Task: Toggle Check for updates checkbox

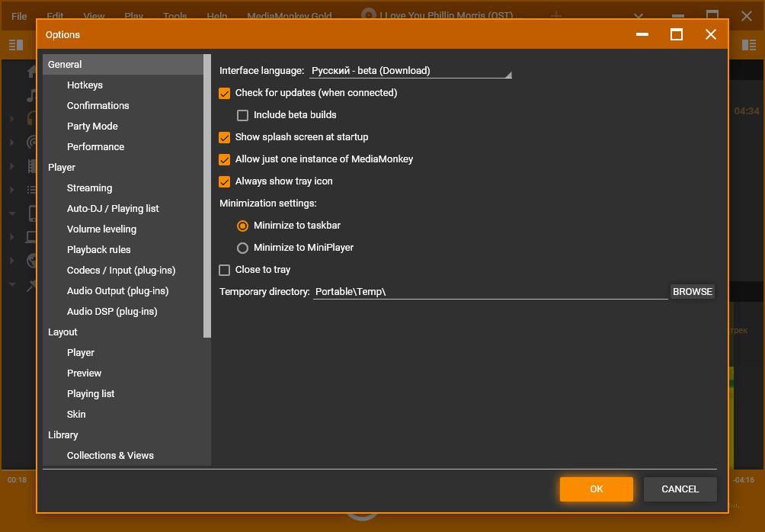Action: click(x=225, y=93)
